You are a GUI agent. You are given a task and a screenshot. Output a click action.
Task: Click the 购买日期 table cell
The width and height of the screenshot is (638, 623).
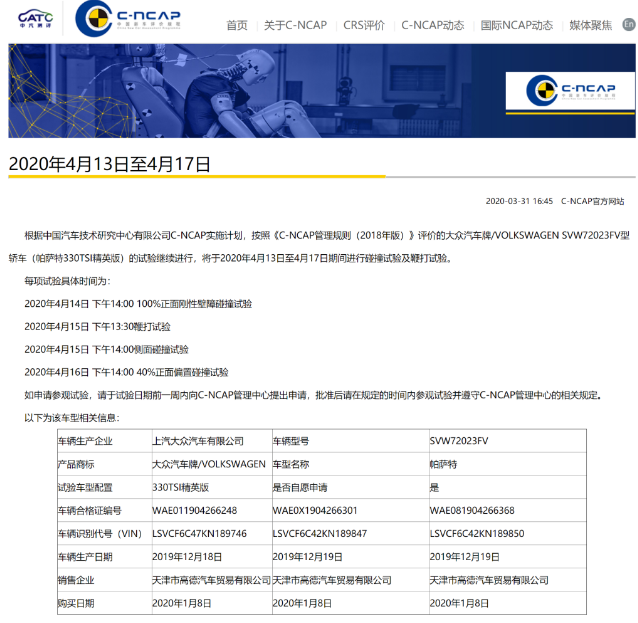(x=105, y=603)
